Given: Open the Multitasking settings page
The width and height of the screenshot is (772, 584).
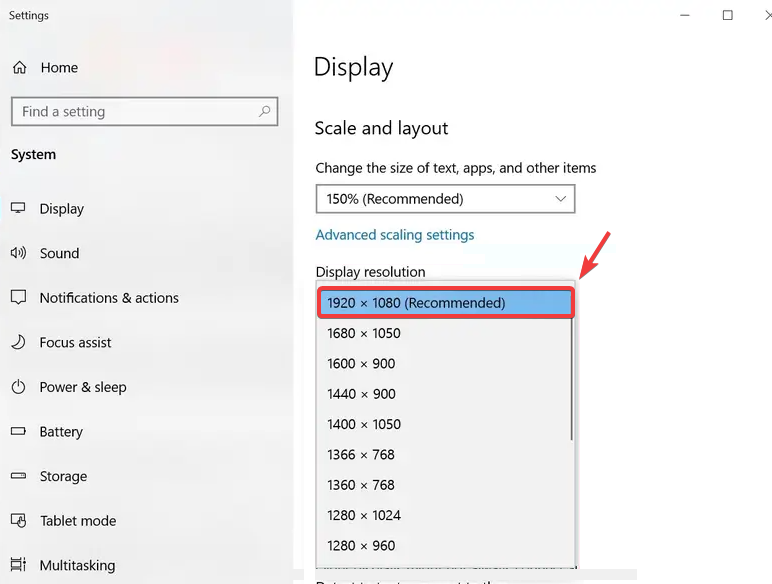Looking at the screenshot, I should pos(77,566).
